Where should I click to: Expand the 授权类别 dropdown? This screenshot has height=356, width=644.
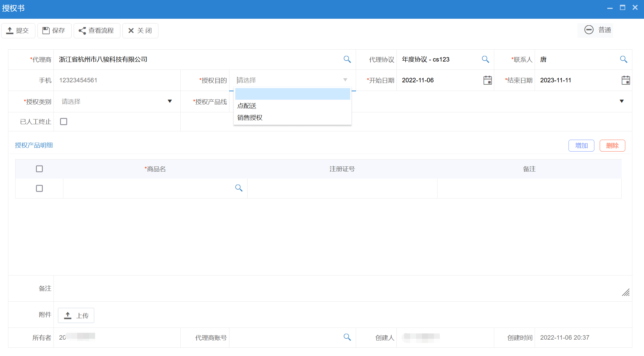(x=170, y=101)
